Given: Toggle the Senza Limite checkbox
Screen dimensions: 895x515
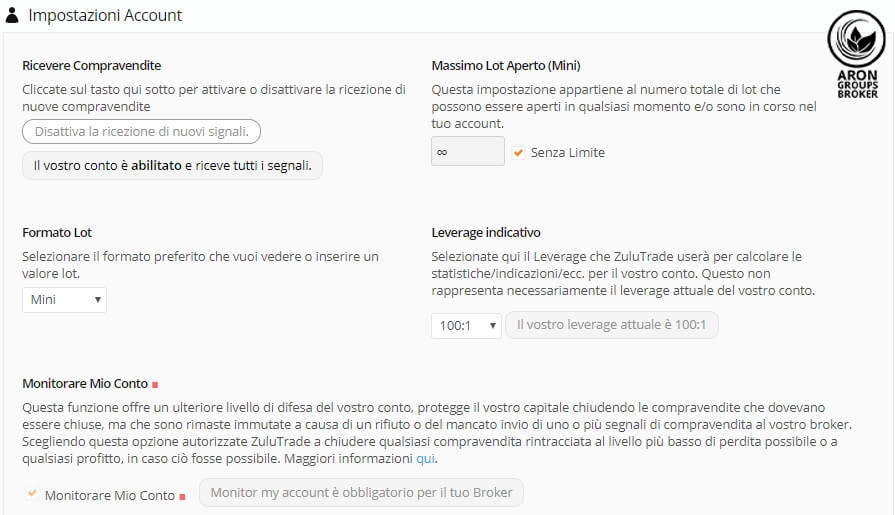Looking at the screenshot, I should point(518,152).
